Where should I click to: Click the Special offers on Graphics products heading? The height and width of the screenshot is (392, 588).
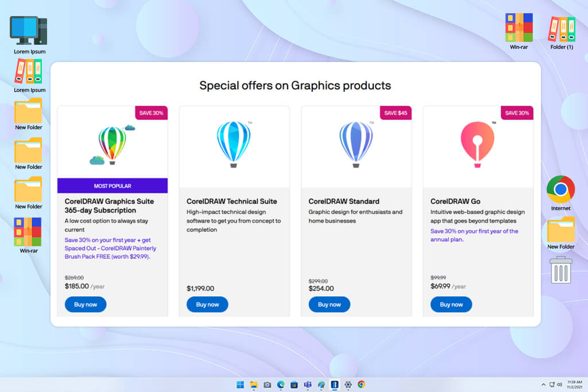[295, 86]
